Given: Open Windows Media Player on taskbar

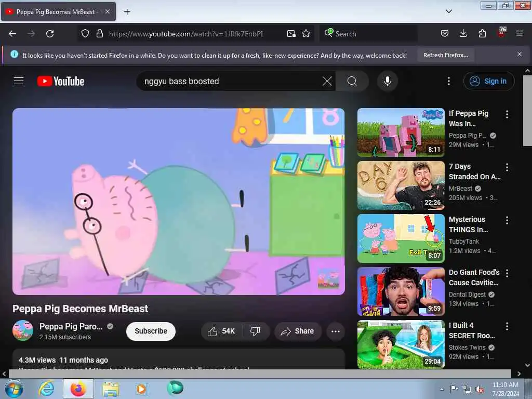Looking at the screenshot, I should (141, 389).
